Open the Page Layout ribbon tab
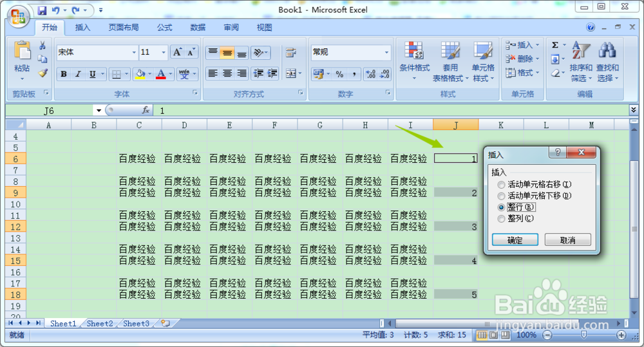This screenshot has width=644, height=347. click(123, 28)
